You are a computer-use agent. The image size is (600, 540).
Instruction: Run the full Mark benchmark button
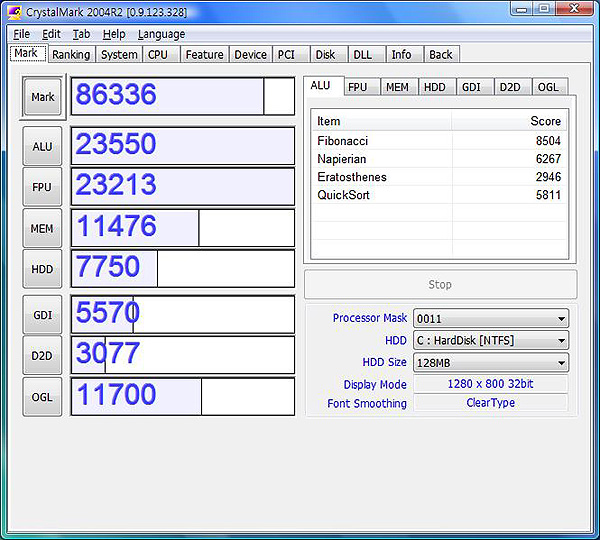coord(42,97)
